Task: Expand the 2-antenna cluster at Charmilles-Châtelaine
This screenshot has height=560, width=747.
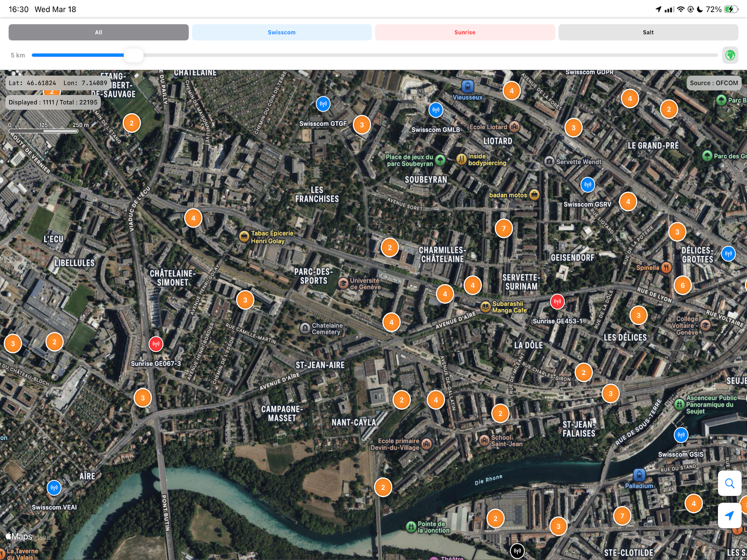Action: (390, 247)
